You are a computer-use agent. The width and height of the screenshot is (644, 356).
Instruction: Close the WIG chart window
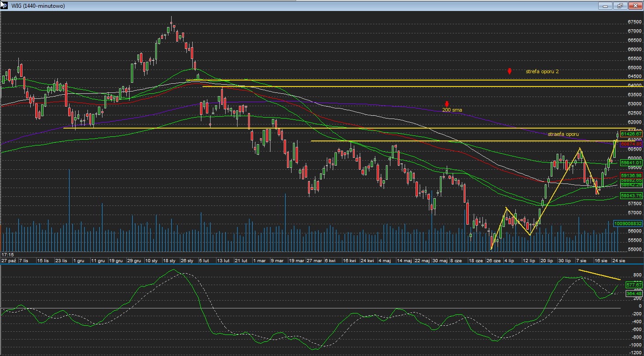(635, 6)
